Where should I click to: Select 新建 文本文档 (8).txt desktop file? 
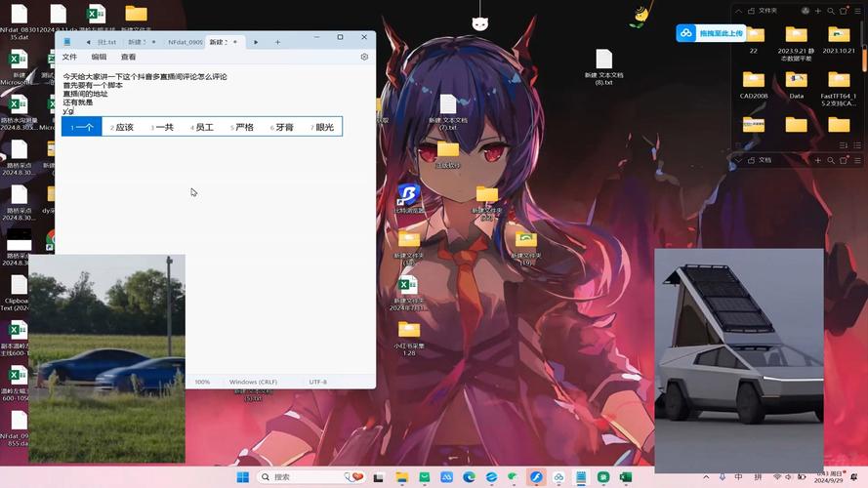[603, 66]
